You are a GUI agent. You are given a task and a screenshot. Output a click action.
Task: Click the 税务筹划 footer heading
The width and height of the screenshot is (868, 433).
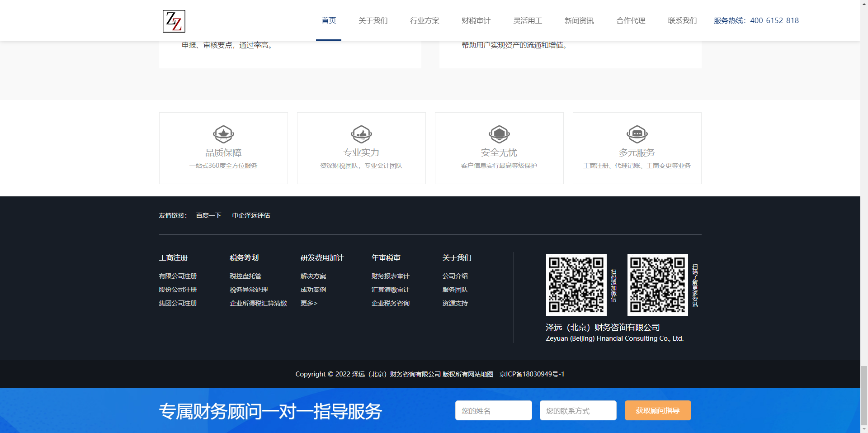click(x=244, y=258)
